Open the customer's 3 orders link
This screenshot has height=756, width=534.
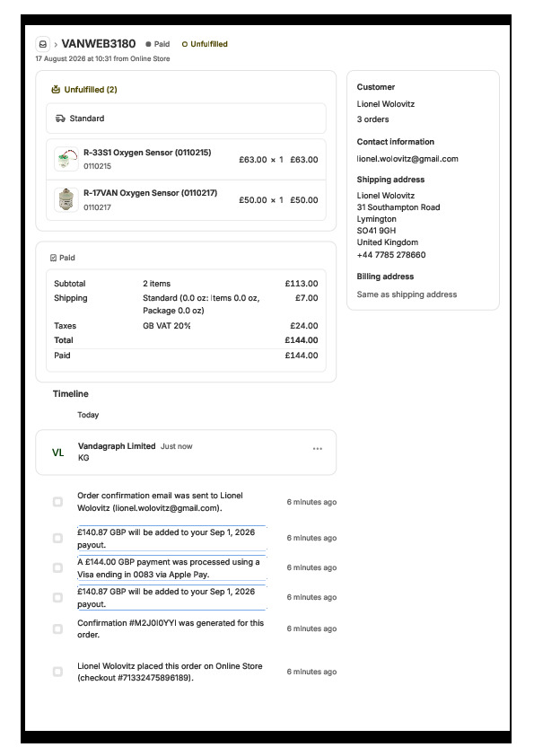372,119
